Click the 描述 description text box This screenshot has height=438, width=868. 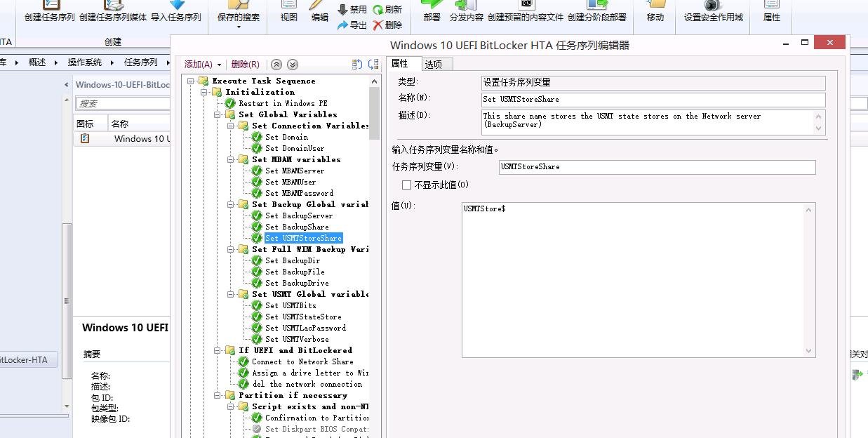tap(653, 122)
